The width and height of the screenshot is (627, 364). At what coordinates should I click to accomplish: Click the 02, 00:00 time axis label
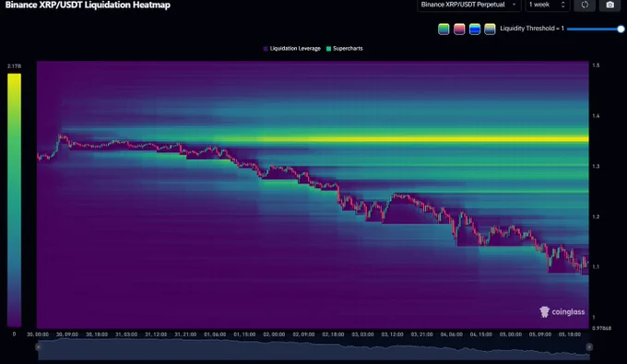274,334
